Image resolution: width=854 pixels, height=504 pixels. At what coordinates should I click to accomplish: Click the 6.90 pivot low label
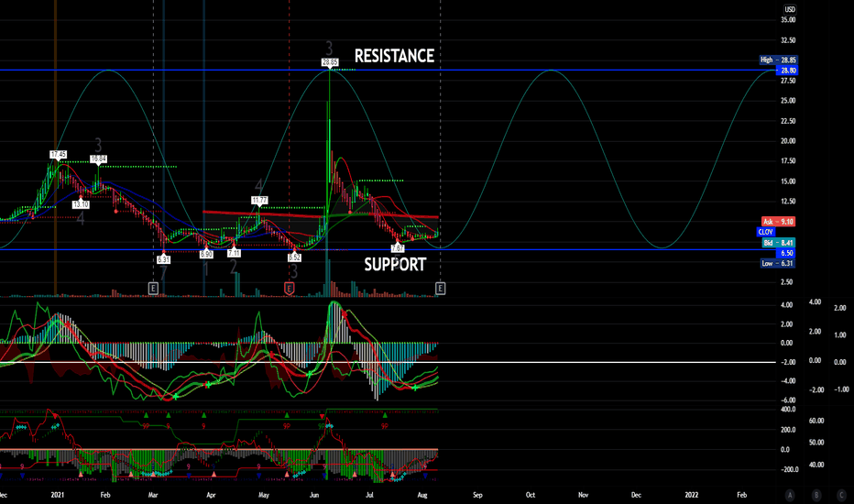(206, 255)
